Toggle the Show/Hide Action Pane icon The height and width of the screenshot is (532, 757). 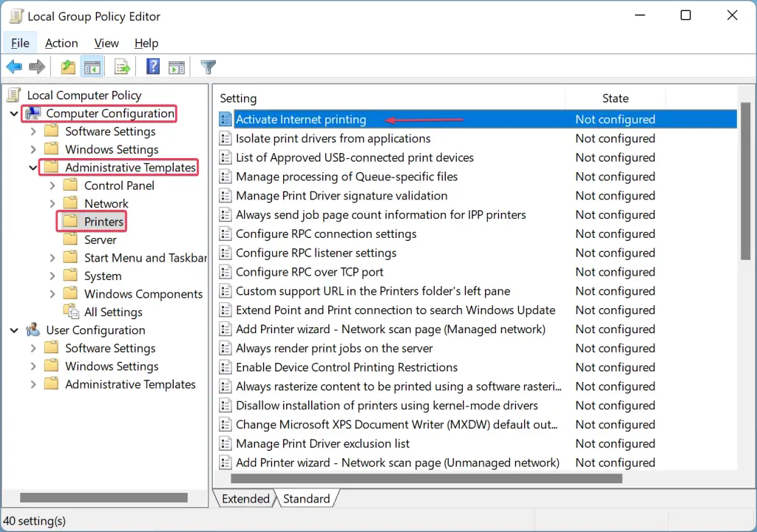click(x=176, y=66)
